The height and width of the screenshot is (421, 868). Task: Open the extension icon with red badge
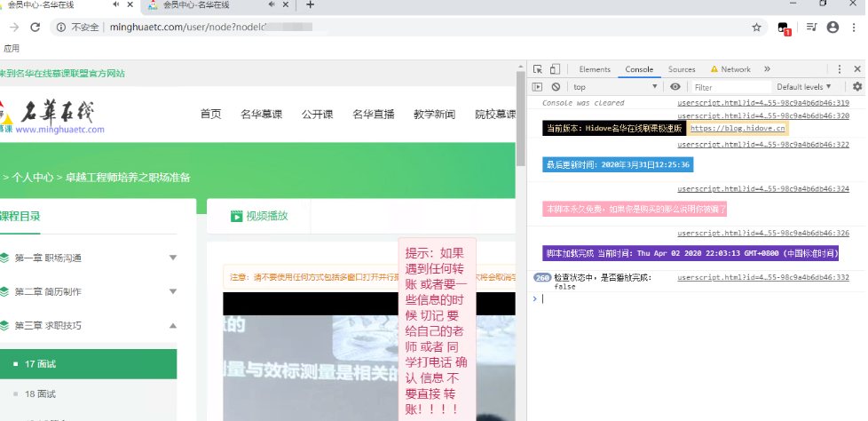tap(784, 28)
